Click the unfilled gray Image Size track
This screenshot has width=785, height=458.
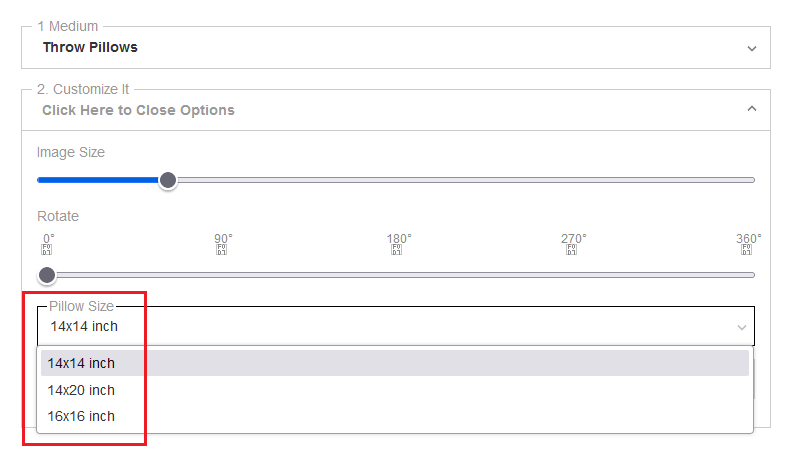(x=460, y=180)
